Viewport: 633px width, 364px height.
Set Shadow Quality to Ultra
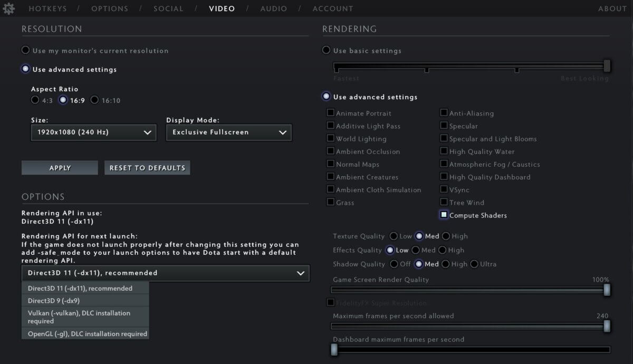tap(474, 264)
